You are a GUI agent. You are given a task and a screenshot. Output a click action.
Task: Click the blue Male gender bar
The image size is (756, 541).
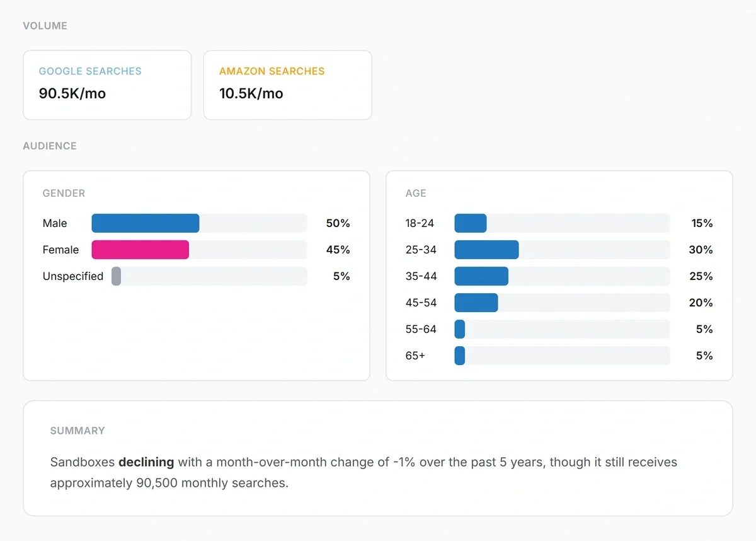[146, 223]
